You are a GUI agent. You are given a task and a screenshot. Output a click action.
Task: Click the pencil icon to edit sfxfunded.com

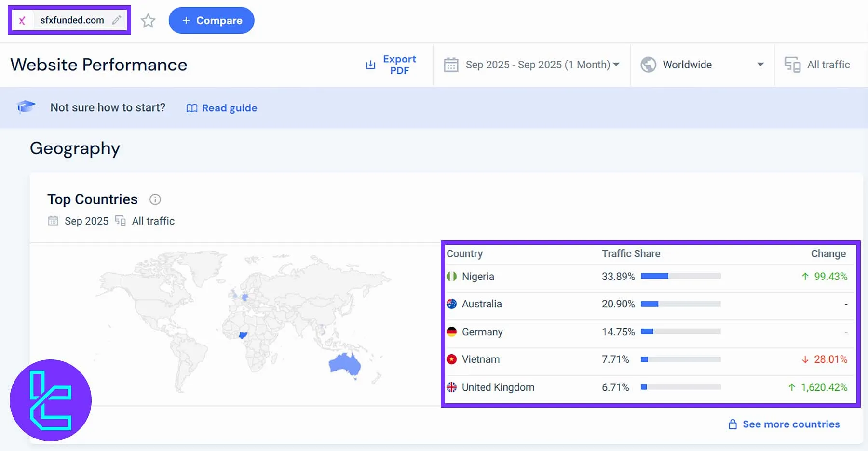[x=116, y=20]
